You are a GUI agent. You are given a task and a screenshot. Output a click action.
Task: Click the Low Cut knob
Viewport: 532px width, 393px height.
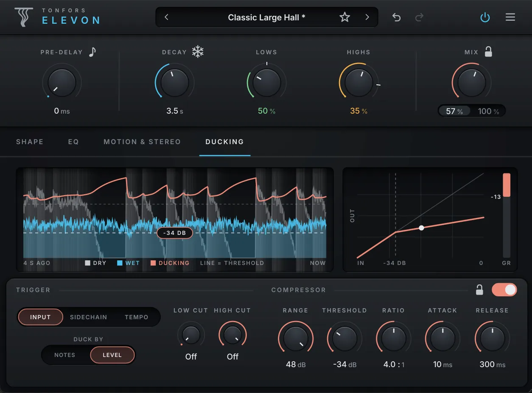[x=191, y=335]
